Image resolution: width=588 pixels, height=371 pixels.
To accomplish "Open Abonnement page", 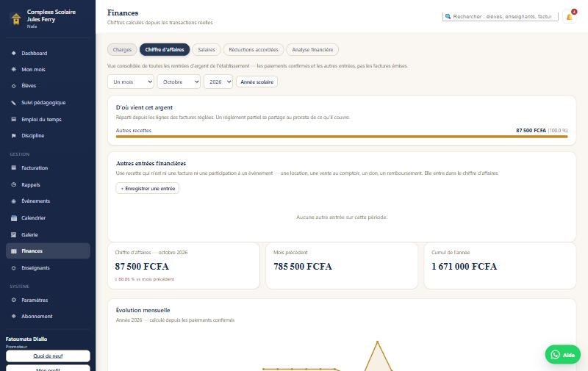I will coord(48,317).
